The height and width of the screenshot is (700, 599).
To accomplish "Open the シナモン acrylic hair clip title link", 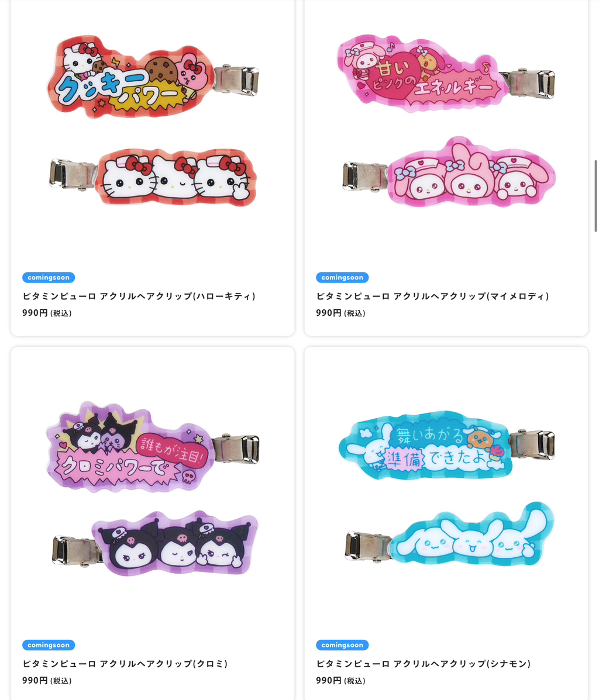I will coord(424,663).
